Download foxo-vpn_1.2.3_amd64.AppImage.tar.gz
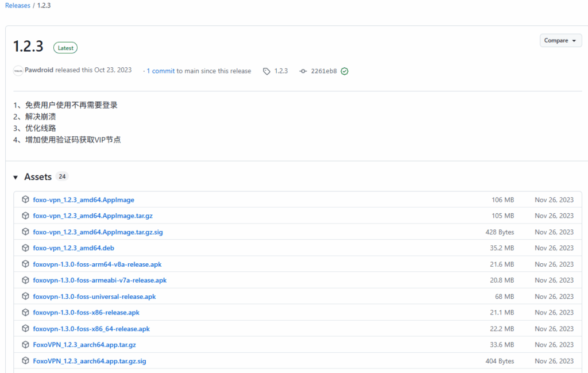The width and height of the screenshot is (588, 373). click(x=92, y=216)
